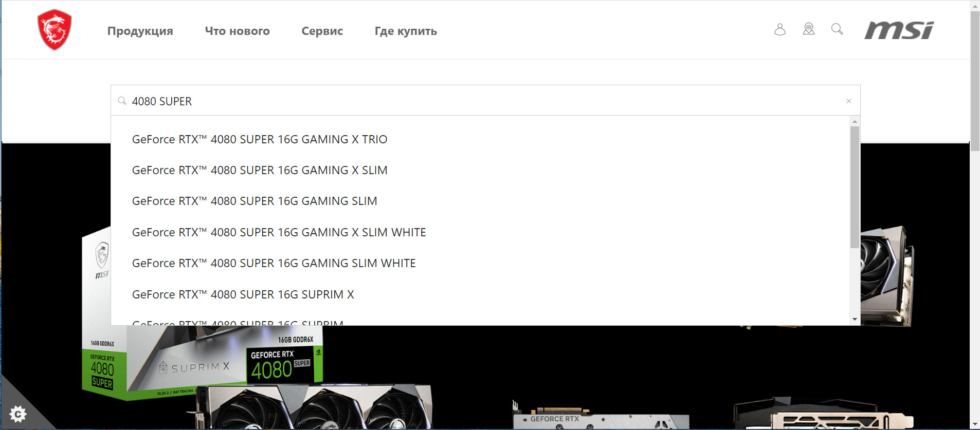Click the suggestion list scrollbar thumb
This screenshot has height=430, width=980.
point(855,188)
